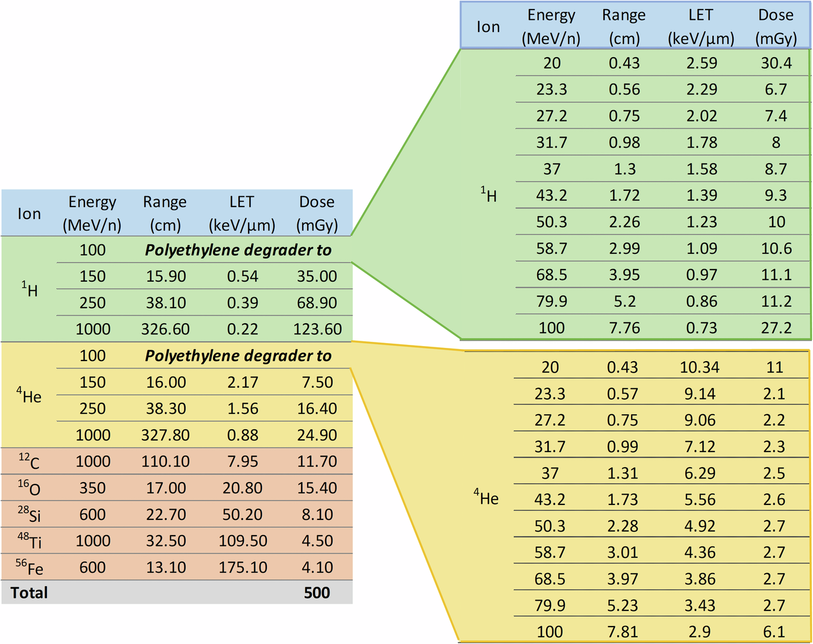
Task: Select the dose value 30.4
Action: pos(776,63)
